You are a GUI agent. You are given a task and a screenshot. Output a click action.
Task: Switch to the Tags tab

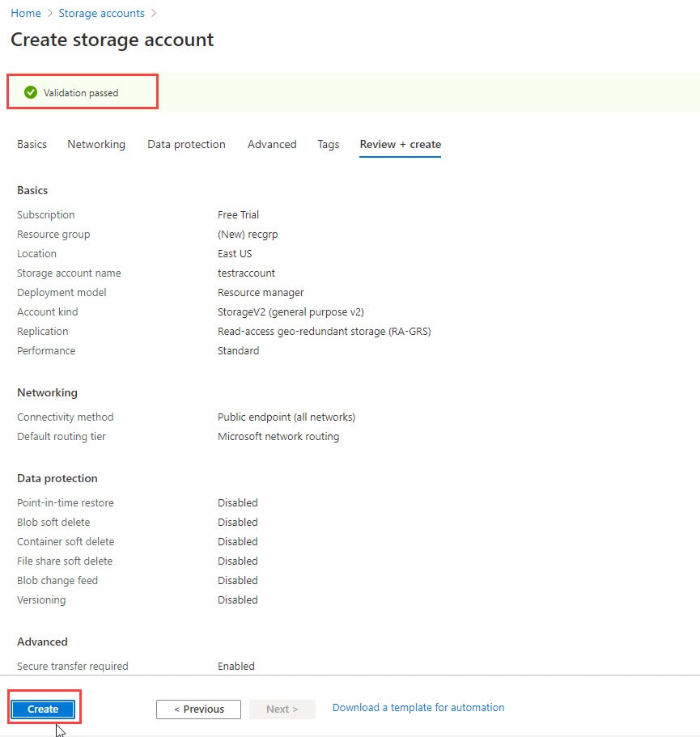328,144
